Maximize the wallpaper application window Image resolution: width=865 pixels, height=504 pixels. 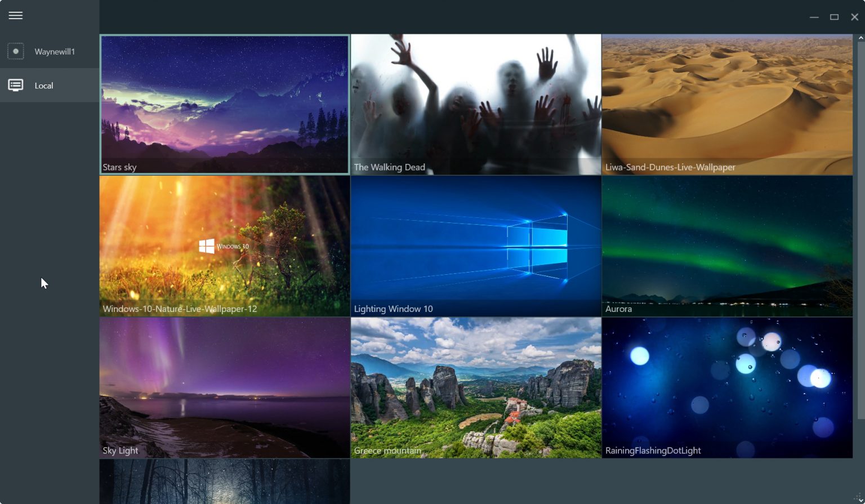835,17
